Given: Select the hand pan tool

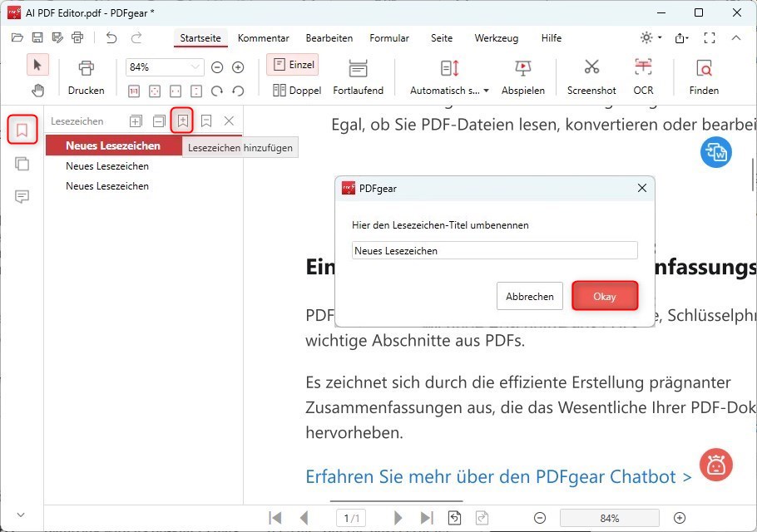Looking at the screenshot, I should point(37,91).
